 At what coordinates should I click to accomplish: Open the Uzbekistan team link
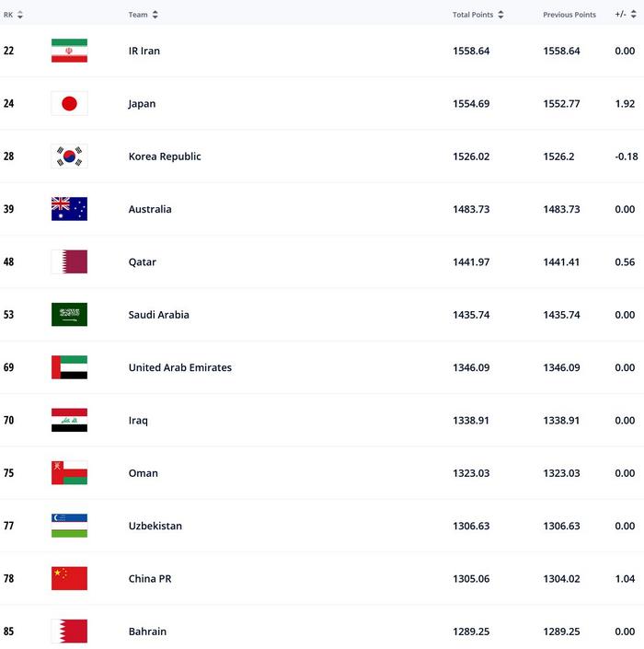coord(155,527)
